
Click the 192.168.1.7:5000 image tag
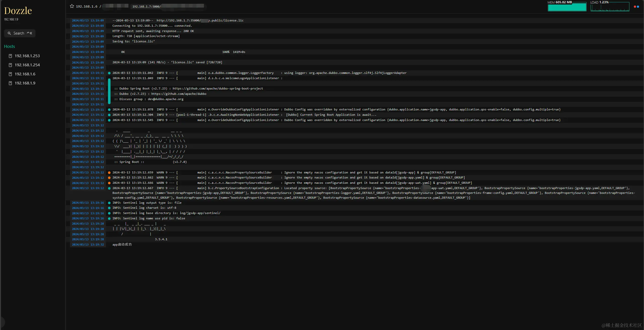(146, 7)
